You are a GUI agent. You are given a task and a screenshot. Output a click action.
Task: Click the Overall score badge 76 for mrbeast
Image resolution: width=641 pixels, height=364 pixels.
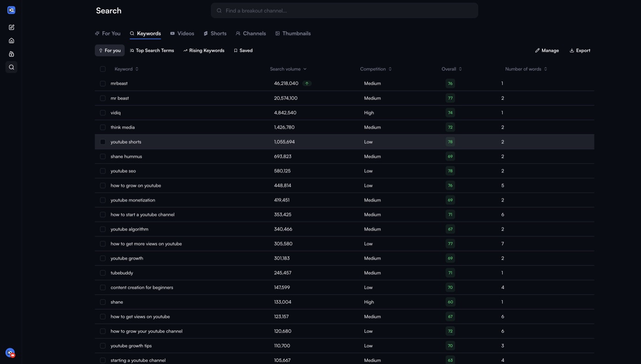[450, 83]
